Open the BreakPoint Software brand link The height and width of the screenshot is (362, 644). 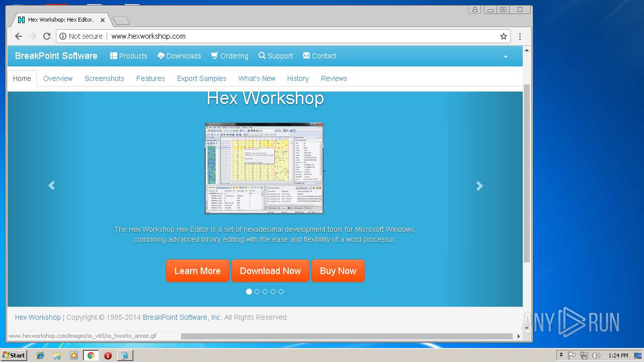pos(56,56)
